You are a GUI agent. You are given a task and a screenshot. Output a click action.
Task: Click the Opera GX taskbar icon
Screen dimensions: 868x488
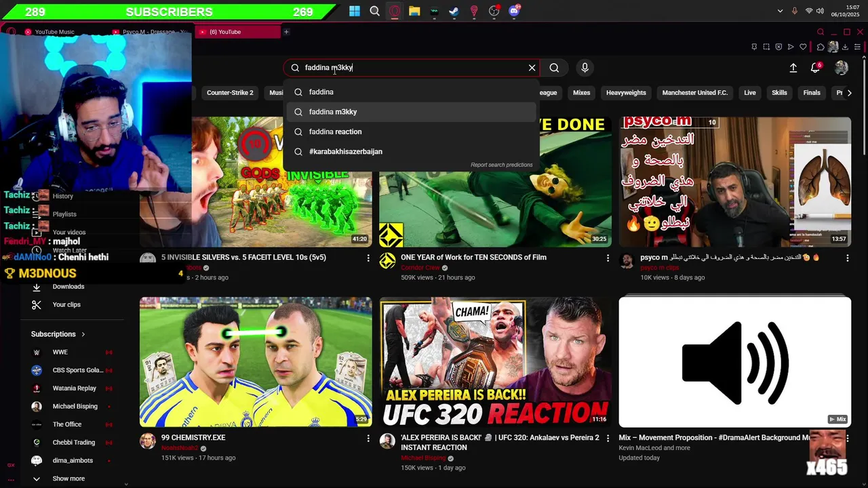coord(395,11)
